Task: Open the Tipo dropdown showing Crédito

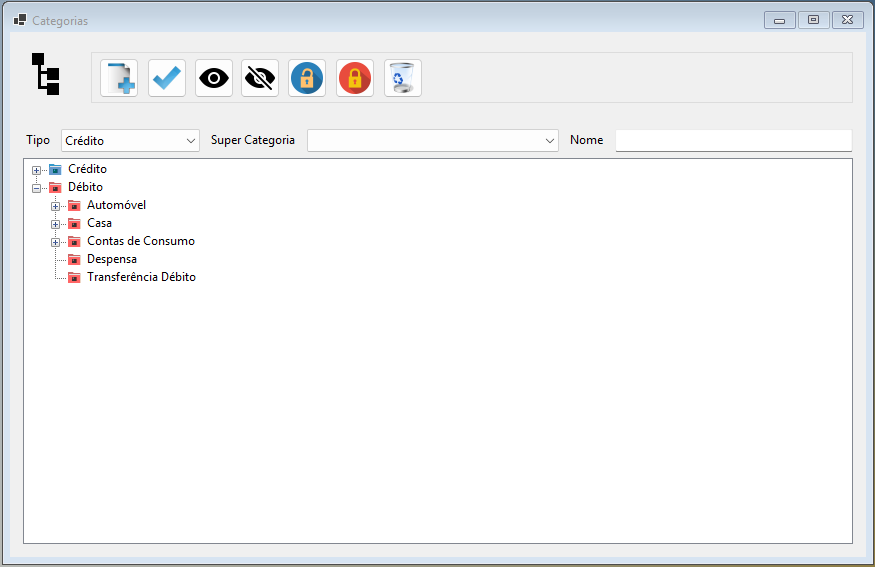Action: (x=130, y=141)
